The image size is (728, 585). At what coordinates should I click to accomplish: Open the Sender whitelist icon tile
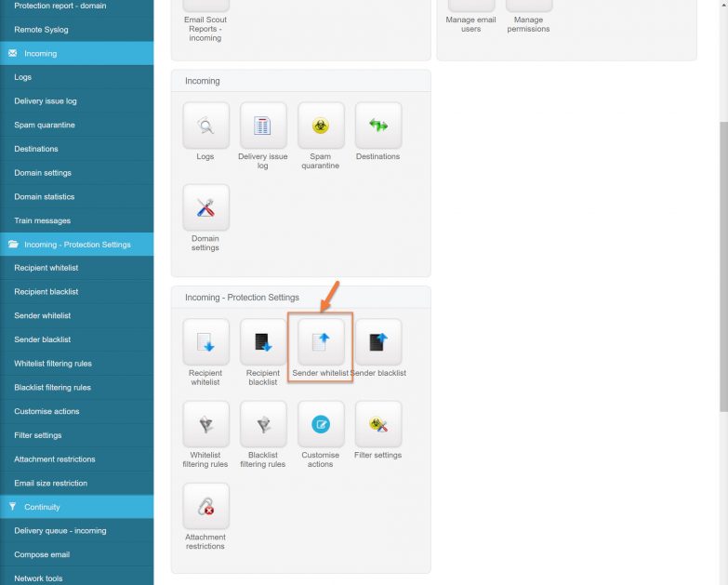point(321,342)
